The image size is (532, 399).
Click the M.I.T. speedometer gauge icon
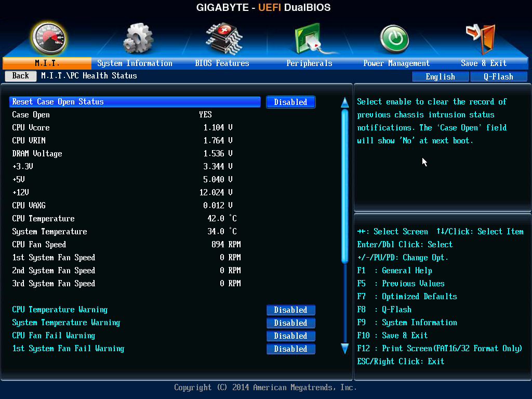click(48, 39)
